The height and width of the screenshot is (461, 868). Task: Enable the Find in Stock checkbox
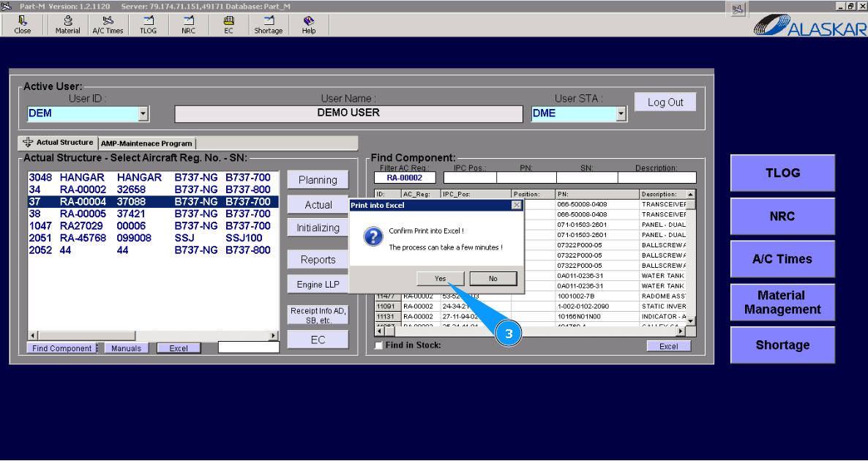coord(378,345)
